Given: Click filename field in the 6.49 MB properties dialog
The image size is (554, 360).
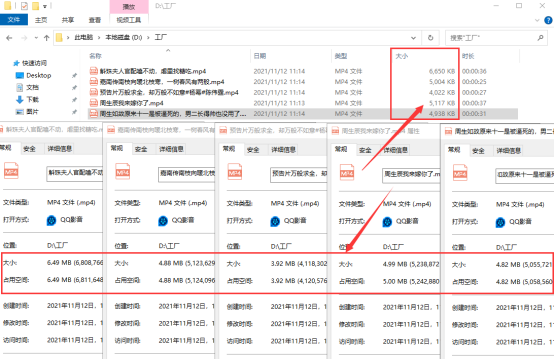Looking at the screenshot, I should click(x=74, y=173).
